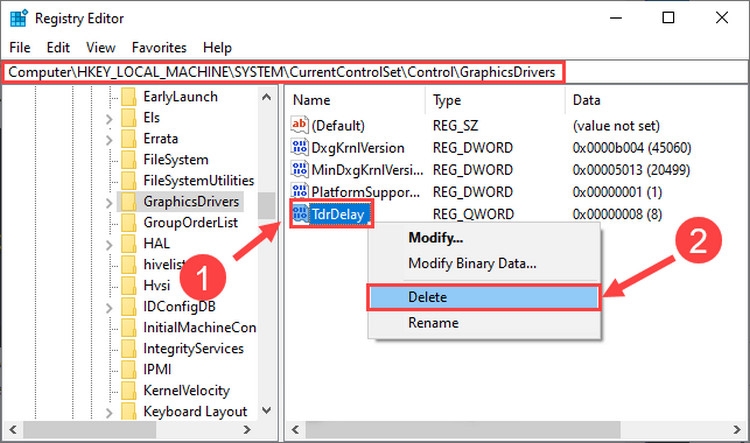Choose Modify Binary Data... in context menu

click(484, 263)
